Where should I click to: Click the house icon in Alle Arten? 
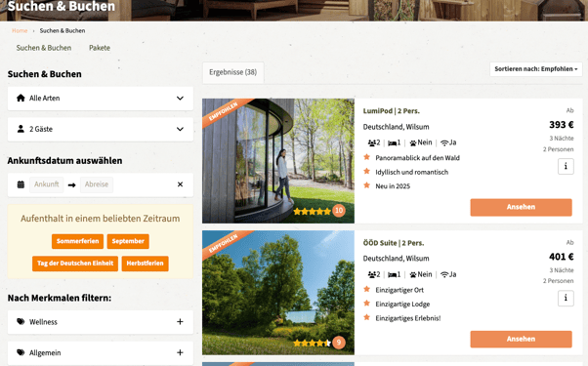21,99
